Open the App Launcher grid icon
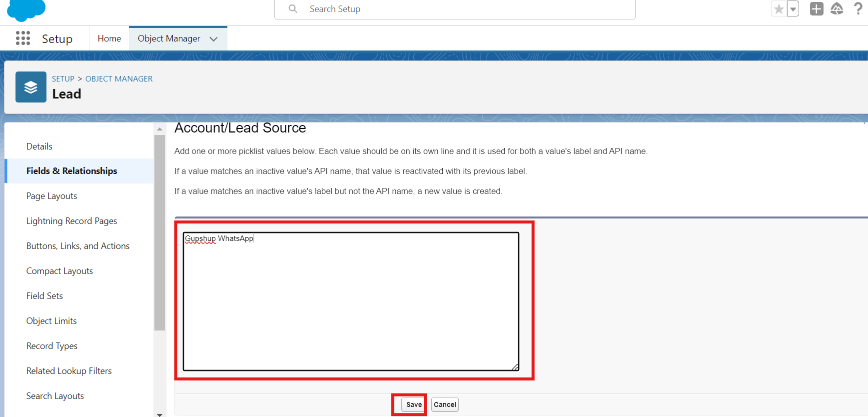The height and width of the screenshot is (417, 868). [23, 38]
